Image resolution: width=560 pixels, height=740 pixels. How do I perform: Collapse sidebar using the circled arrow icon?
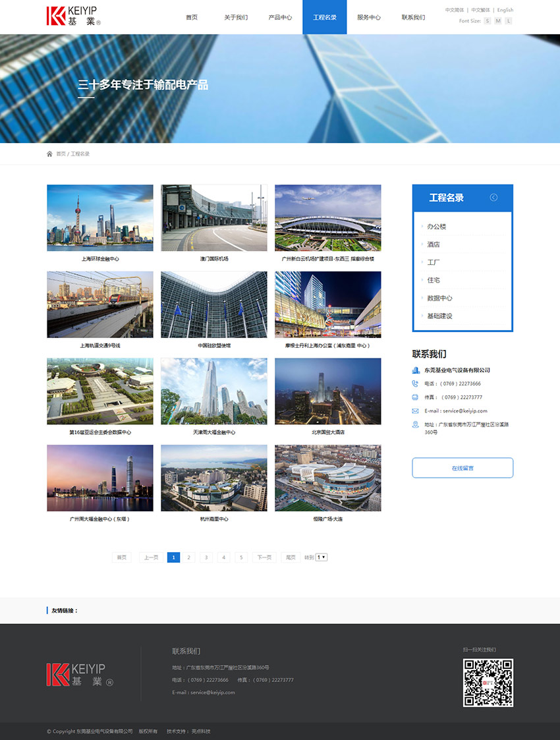click(x=493, y=198)
